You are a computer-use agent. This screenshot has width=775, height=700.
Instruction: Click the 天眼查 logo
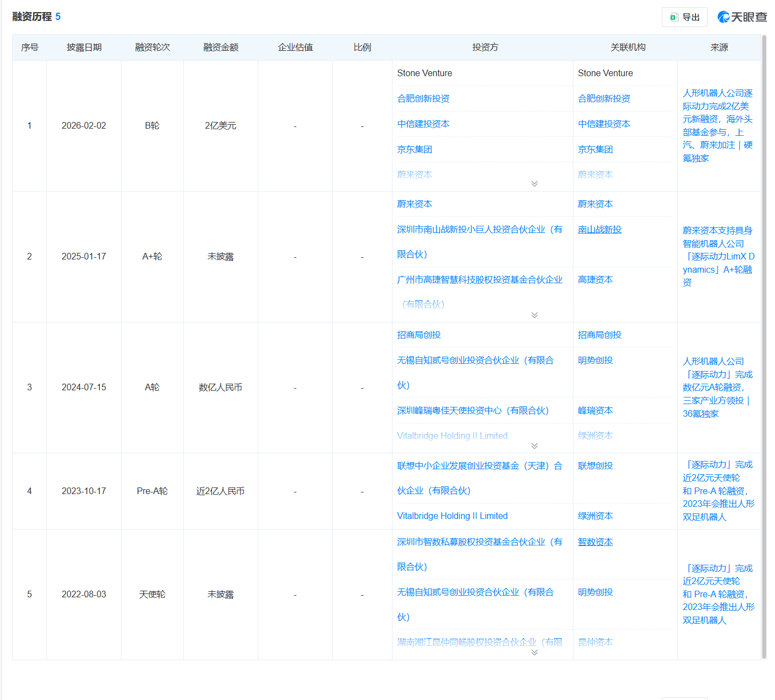742,17
